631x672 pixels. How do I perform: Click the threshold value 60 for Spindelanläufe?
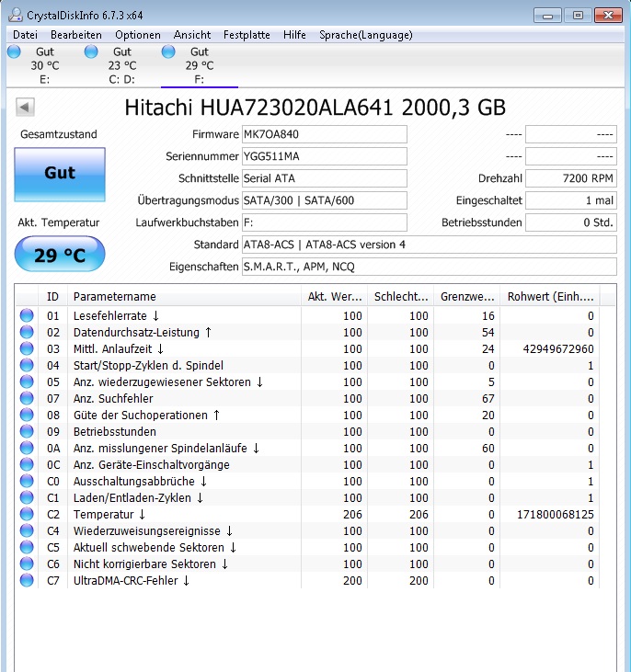488,449
